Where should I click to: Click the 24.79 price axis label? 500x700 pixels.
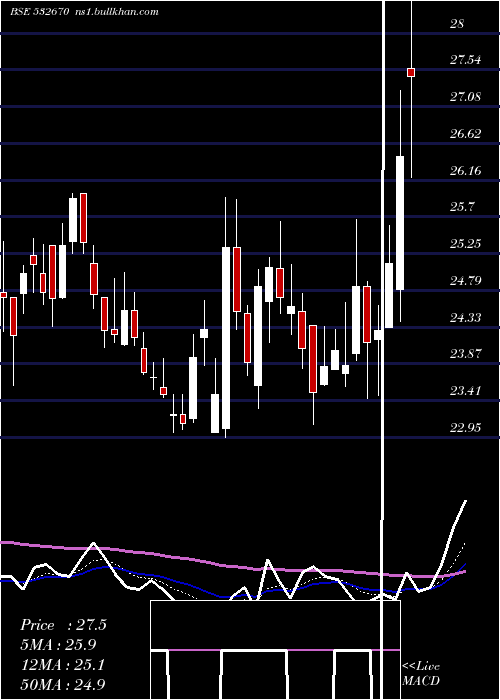pyautogui.click(x=465, y=281)
